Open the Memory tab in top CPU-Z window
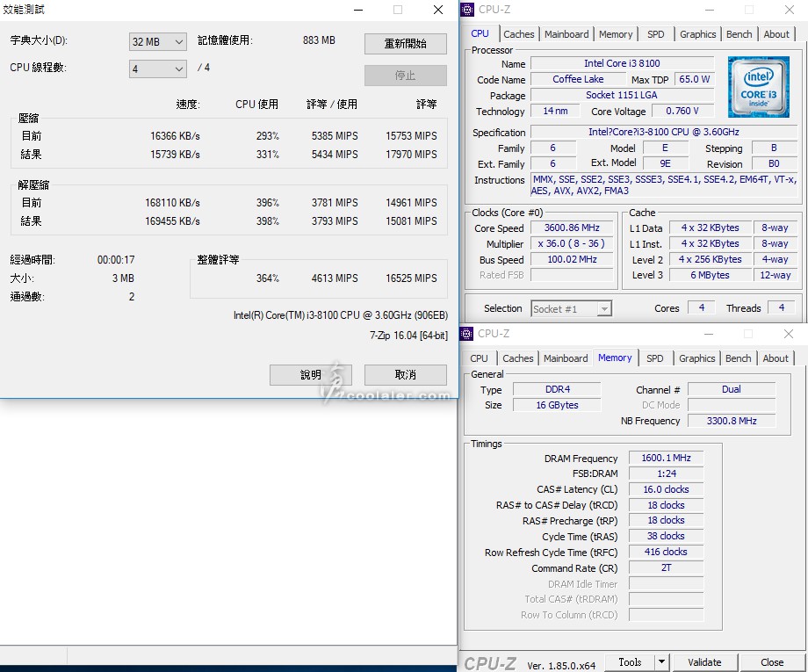Screen dimensions: 808x672 pos(616,34)
